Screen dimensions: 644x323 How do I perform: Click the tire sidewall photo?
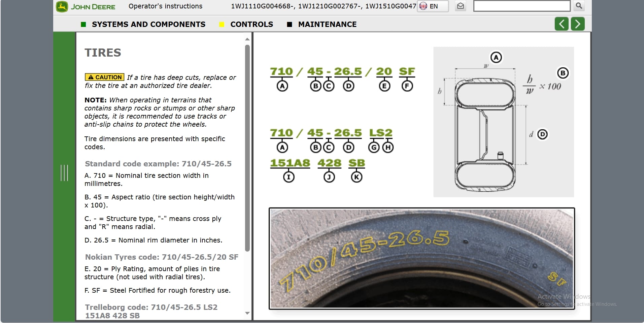422,258
